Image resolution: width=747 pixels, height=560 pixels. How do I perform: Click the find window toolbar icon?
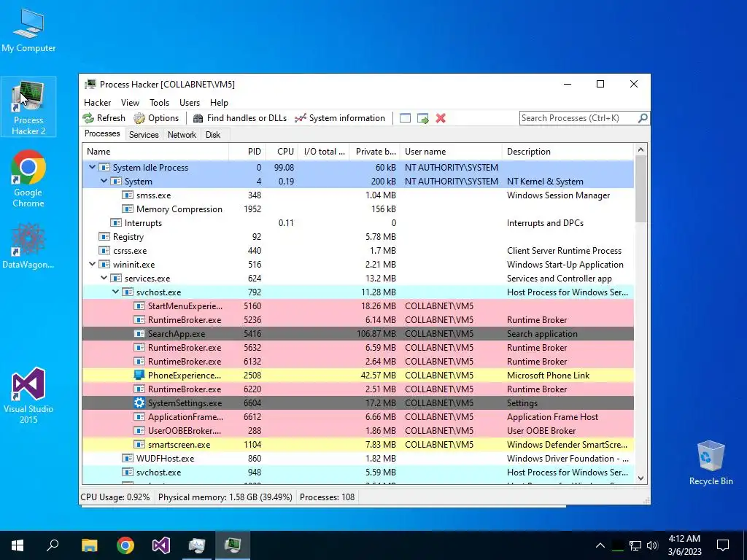coord(405,118)
